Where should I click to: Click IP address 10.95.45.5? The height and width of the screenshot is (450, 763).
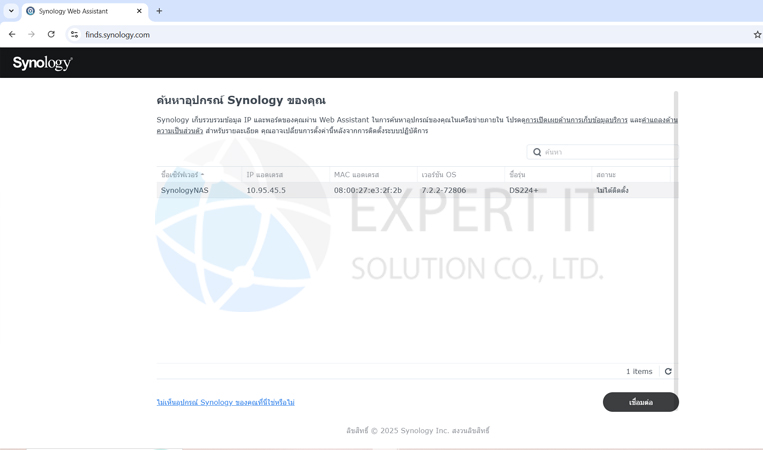(266, 190)
